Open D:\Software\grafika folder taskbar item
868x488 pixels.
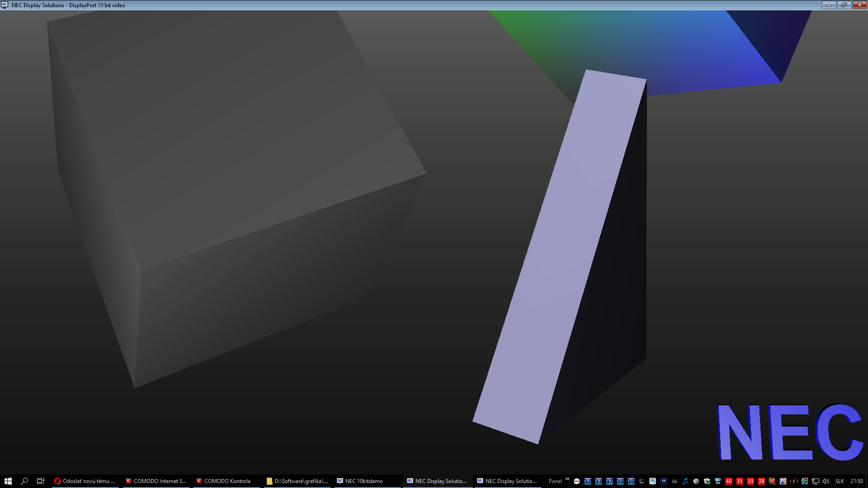[x=297, y=481]
